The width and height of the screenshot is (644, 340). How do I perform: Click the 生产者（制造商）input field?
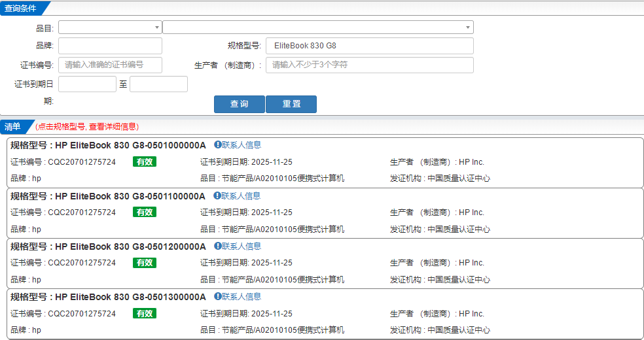(370, 65)
